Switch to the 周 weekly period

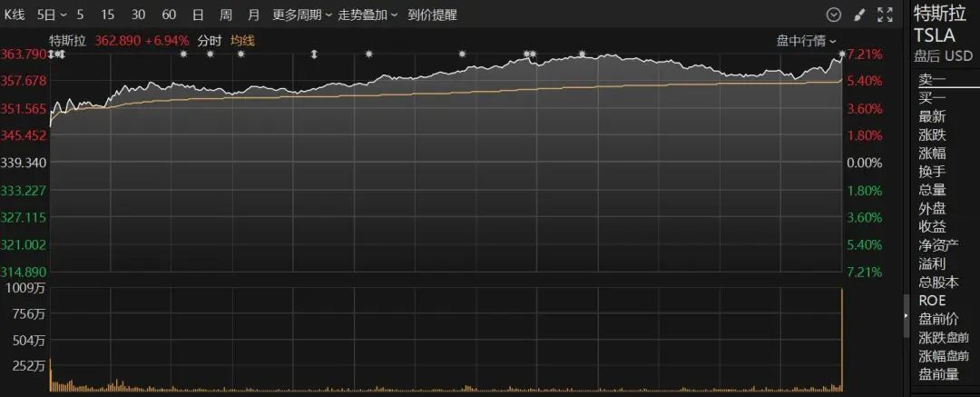(x=226, y=15)
